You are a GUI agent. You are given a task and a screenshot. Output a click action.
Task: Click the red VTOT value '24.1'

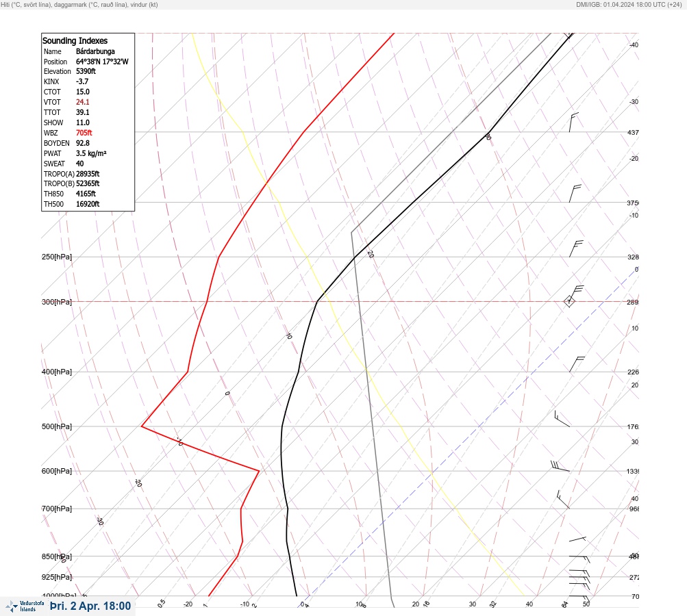[83, 102]
